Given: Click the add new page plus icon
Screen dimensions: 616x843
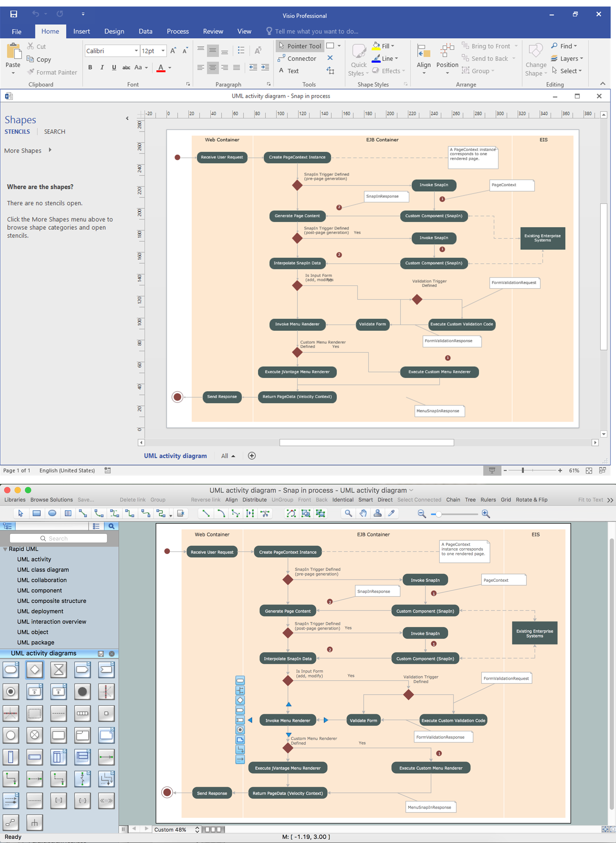Looking at the screenshot, I should [x=252, y=456].
